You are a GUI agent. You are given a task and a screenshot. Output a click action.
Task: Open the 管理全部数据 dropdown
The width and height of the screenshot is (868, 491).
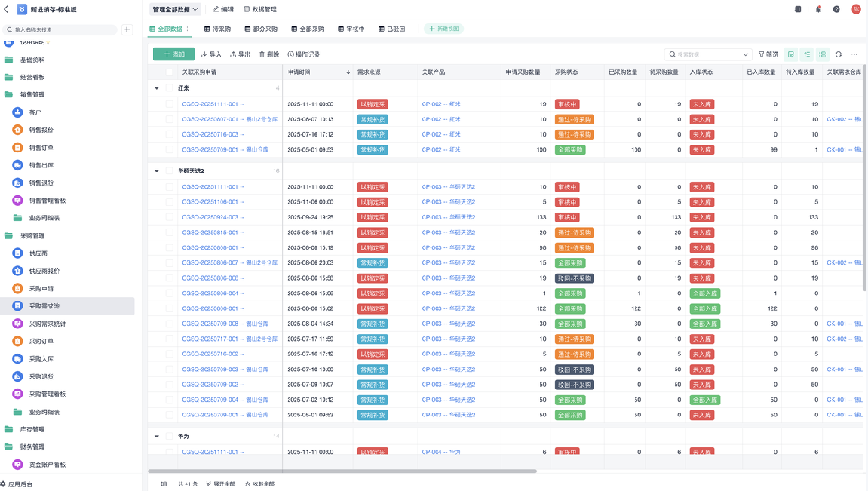[175, 10]
